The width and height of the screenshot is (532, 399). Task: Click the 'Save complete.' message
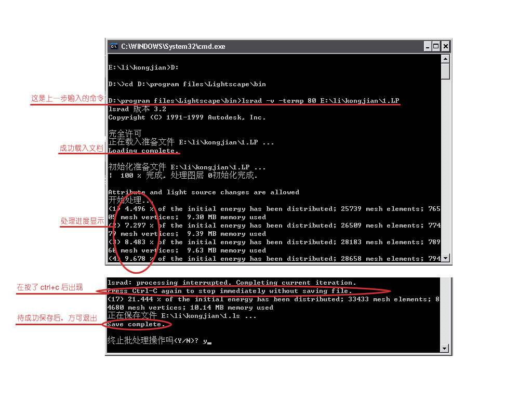point(136,324)
